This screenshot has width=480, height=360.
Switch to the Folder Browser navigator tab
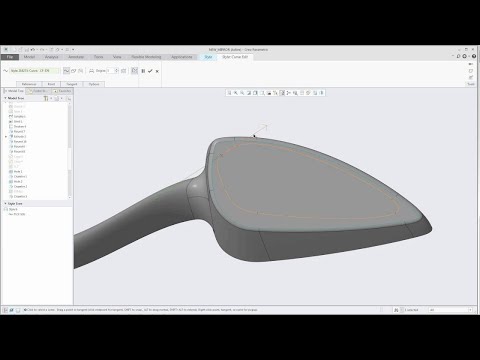coord(39,91)
